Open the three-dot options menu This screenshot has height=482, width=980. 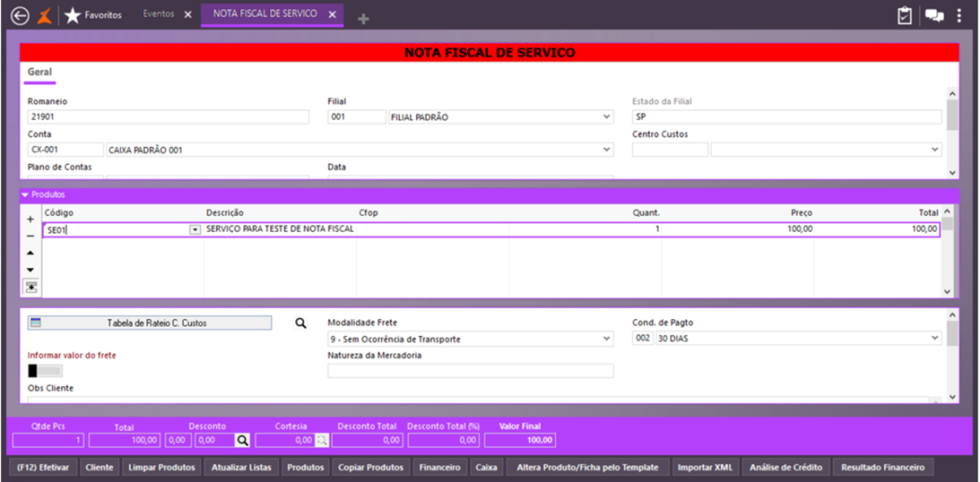959,15
